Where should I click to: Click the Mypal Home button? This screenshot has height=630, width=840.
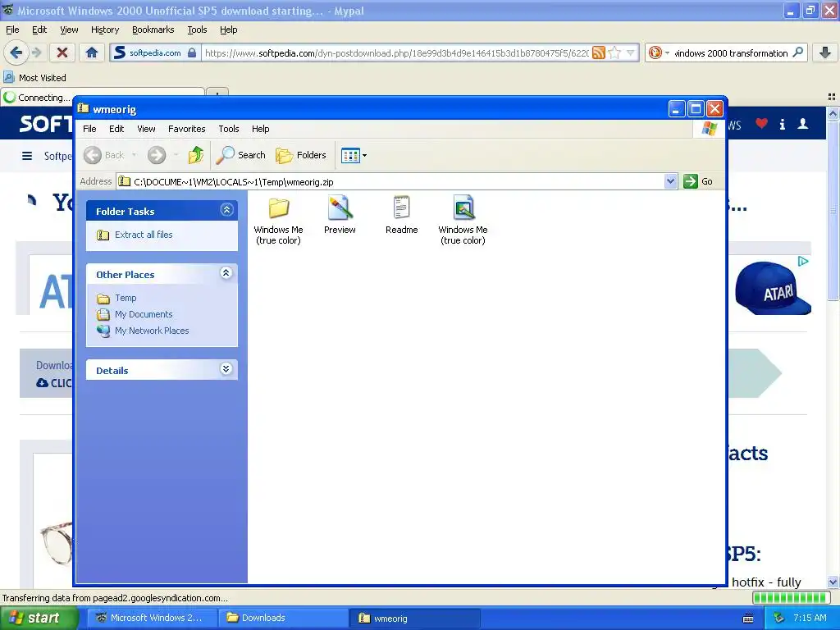[x=92, y=52]
